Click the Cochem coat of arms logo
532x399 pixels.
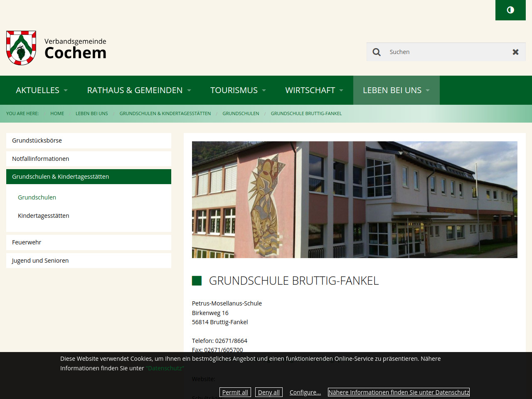click(21, 48)
